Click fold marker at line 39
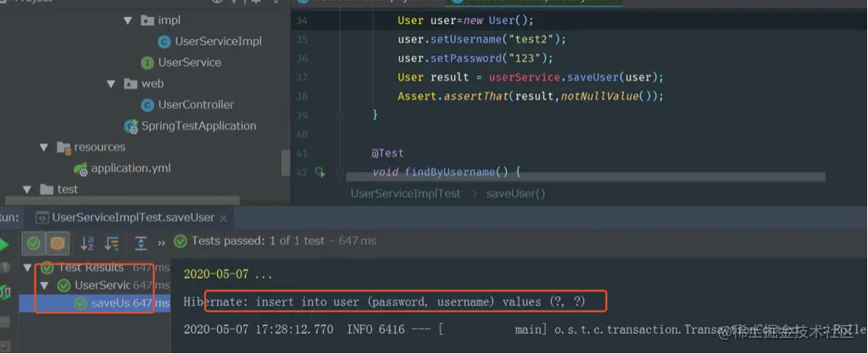 click(x=339, y=115)
